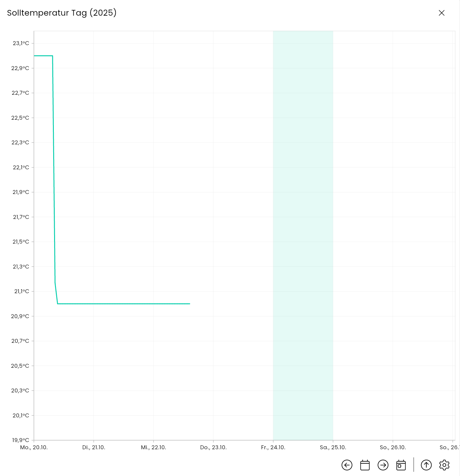Pick the Do., 23.10. date label
This screenshot has height=476, width=460.
[213, 447]
